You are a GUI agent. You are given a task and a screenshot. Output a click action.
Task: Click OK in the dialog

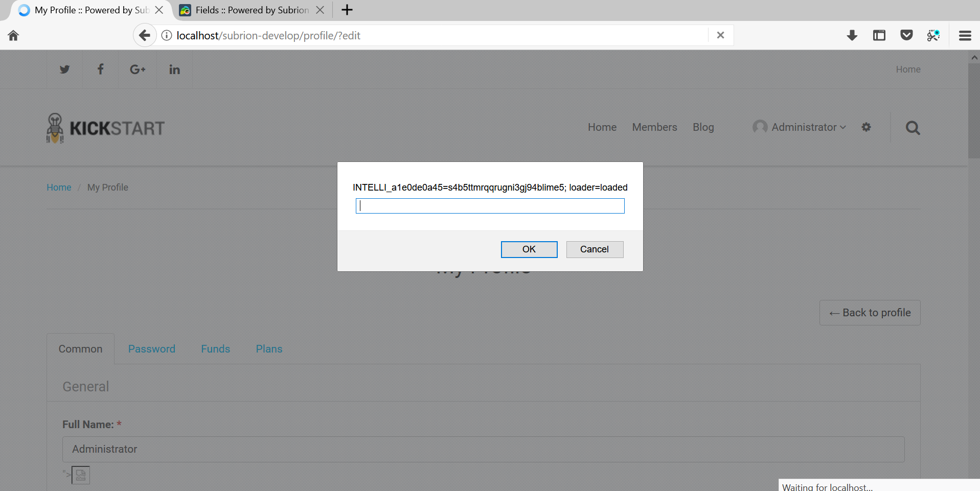(x=529, y=249)
